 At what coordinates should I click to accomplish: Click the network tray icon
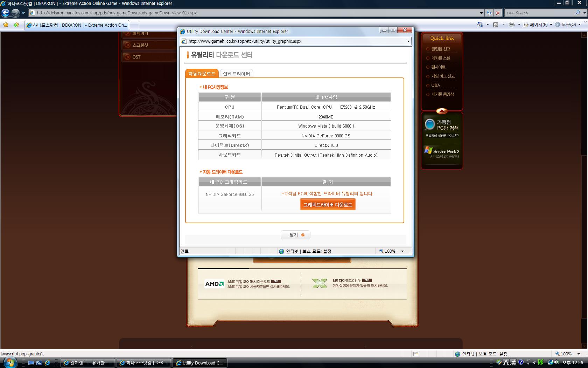[x=550, y=363]
